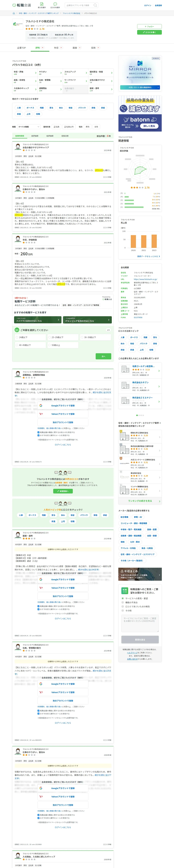Expand ワークライフ category
This screenshot has height=868, width=174.
[75, 81]
